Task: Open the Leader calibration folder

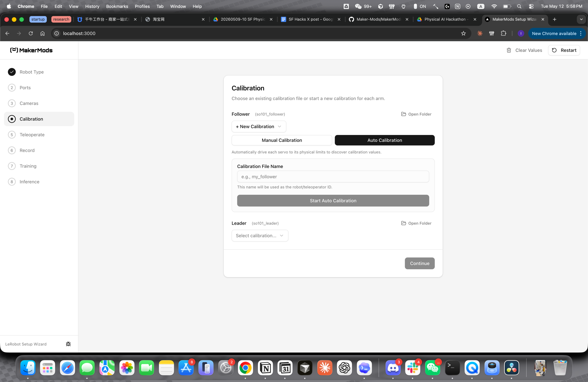Action: 416,223
